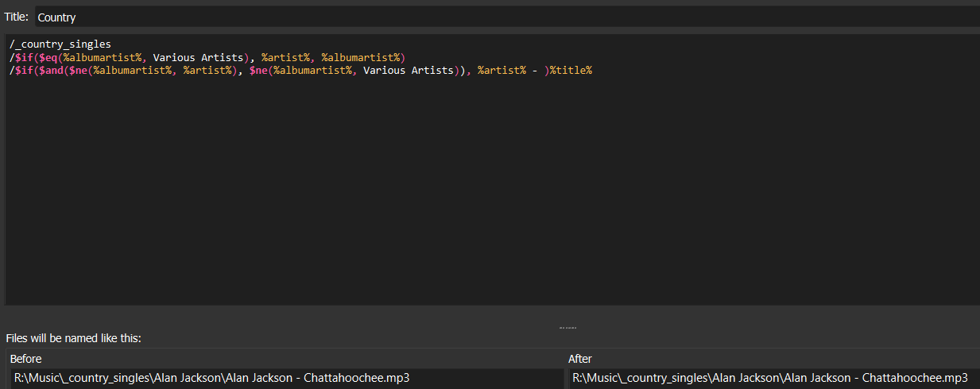Screen dimensions: 980x389
Task: Click "Various Artists" on the second script line
Action: pos(199,57)
